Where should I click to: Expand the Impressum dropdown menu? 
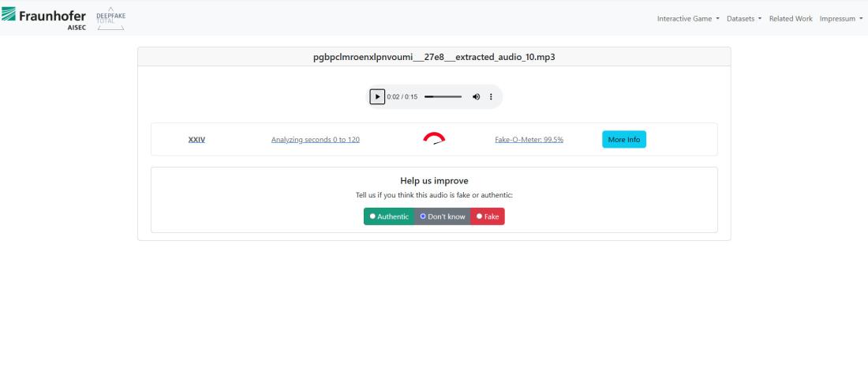[841, 18]
